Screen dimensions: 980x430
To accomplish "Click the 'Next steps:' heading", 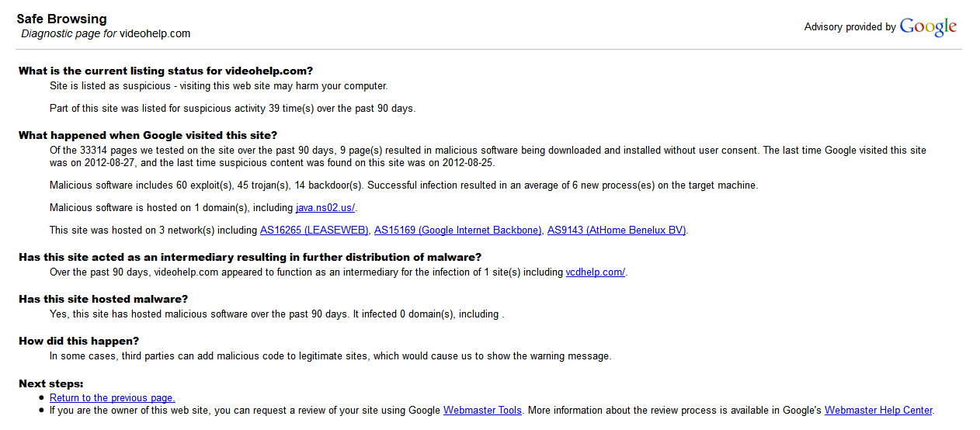I will 51,383.
